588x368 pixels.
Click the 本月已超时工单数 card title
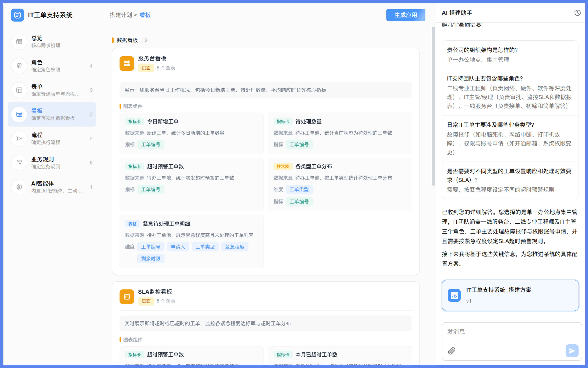coord(316,355)
